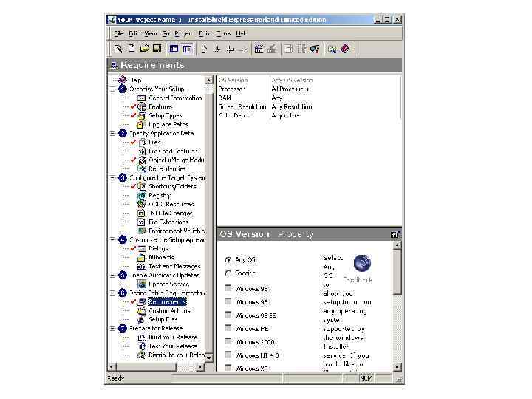Click the up arrow toolbar icon
Image resolution: width=532 pixels, height=399 pixels.
[204, 50]
